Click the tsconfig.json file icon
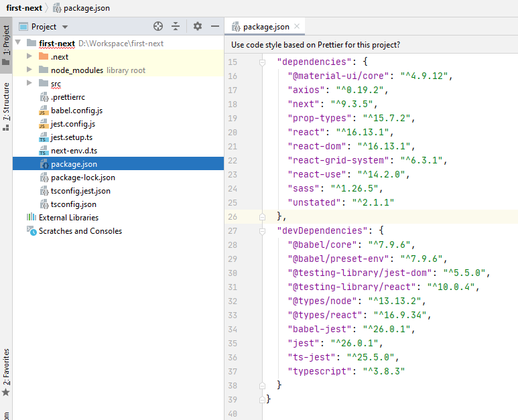The image size is (518, 420). 44,204
